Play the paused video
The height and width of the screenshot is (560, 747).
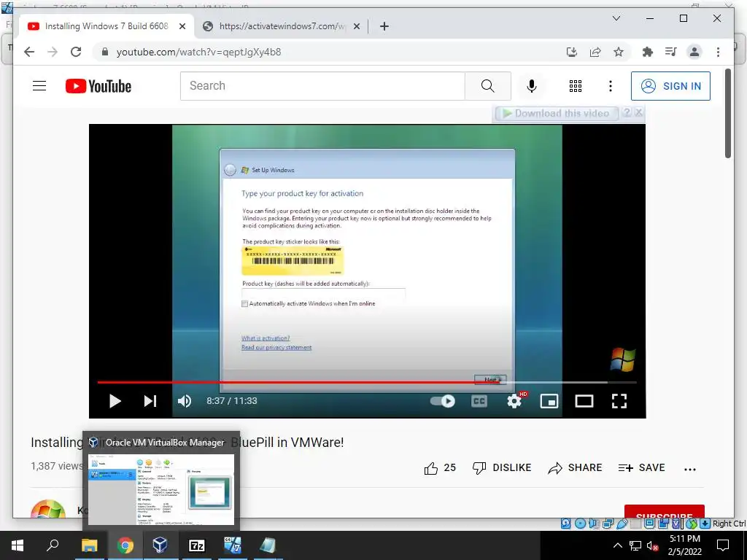click(x=115, y=401)
